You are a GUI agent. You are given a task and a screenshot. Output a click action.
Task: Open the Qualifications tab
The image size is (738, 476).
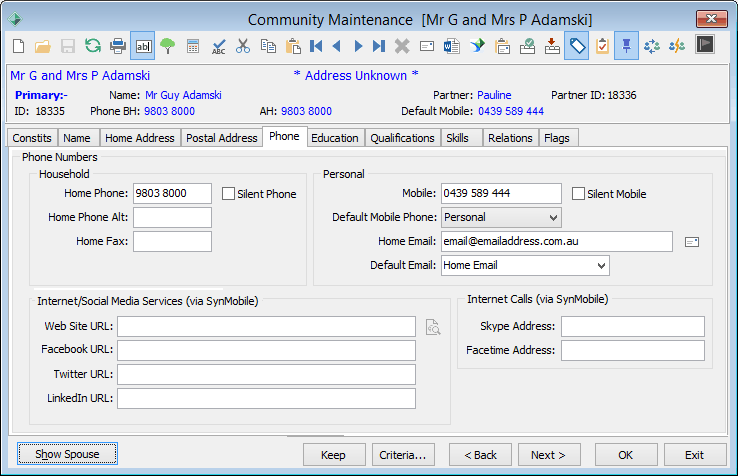click(x=402, y=138)
